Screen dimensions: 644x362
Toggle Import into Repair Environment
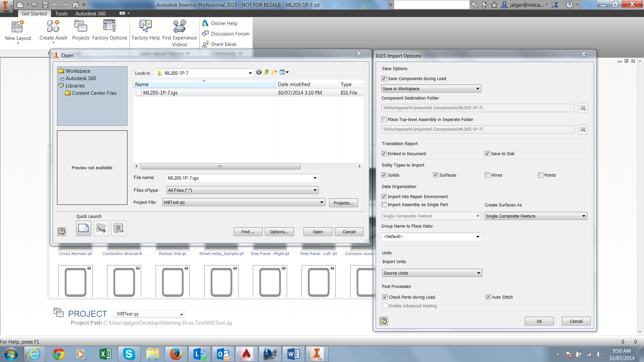tap(384, 197)
